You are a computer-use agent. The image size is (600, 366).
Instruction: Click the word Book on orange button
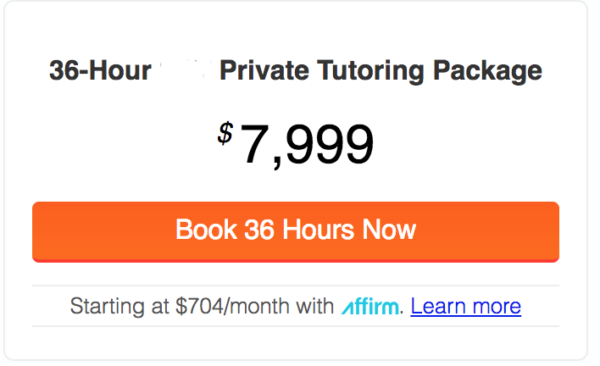tap(206, 230)
